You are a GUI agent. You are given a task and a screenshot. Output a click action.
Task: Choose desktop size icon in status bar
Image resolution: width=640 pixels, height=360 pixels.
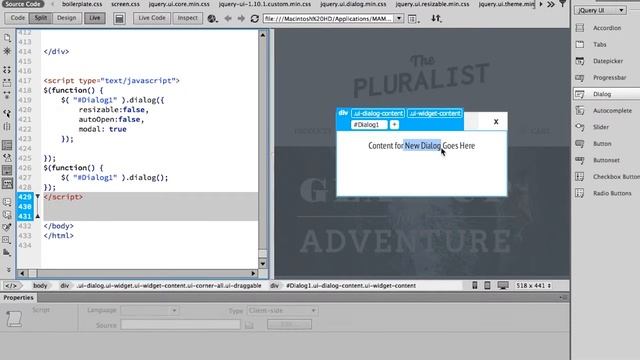click(x=503, y=285)
